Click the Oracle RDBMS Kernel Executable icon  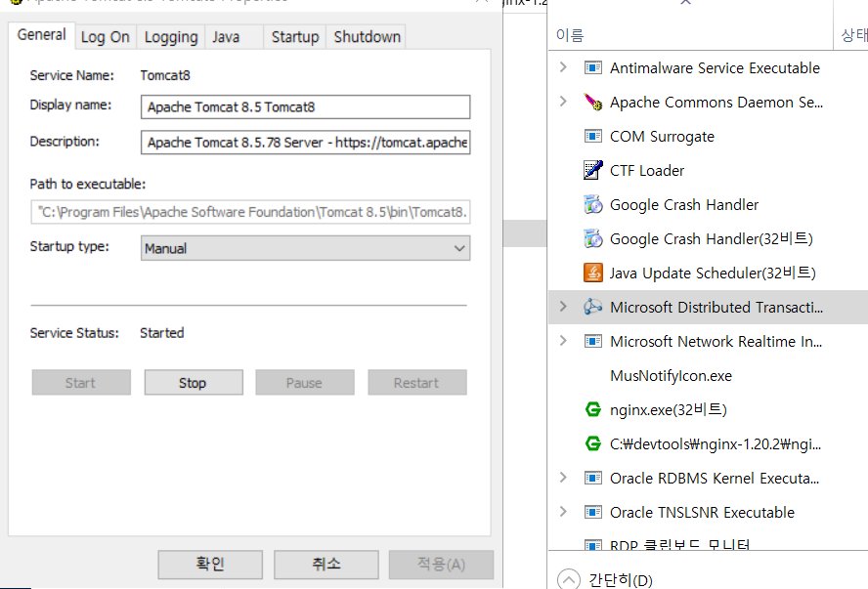[x=593, y=478]
